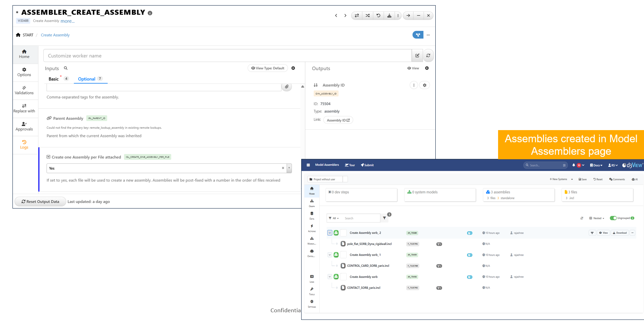Open Tools in Model Assemblers sidebar
This screenshot has height=323, width=644.
click(312, 291)
